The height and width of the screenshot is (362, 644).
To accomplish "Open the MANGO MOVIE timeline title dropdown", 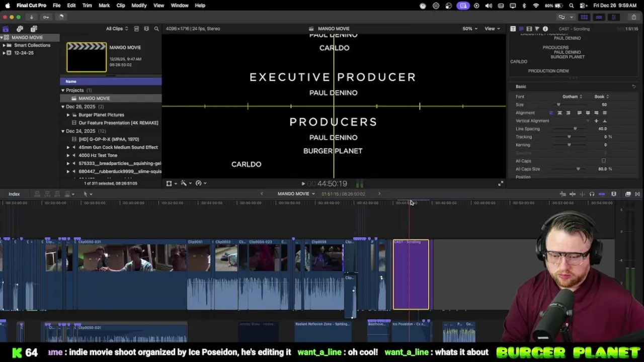I will [296, 194].
